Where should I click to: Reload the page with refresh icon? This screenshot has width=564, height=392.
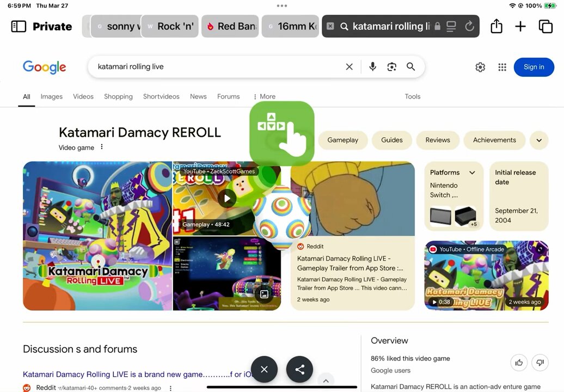point(469,26)
